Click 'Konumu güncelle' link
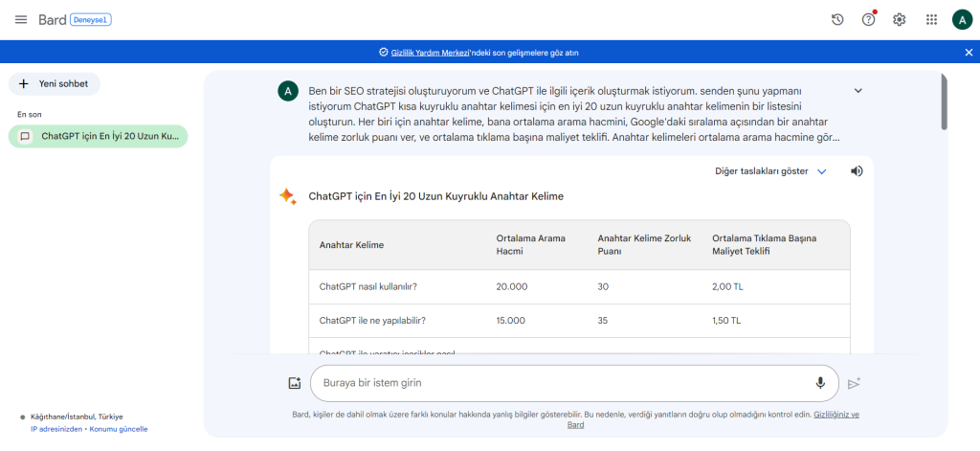Viewport: 980px width, 451px height. 119,429
